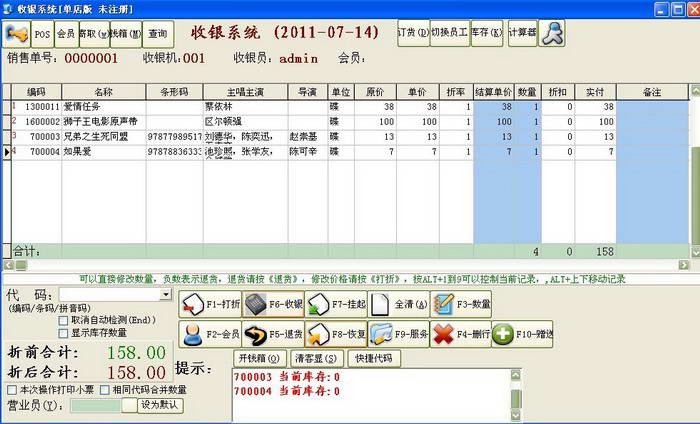The image size is (700, 424).
Task: Click the 数量 column header
Action: [x=528, y=92]
